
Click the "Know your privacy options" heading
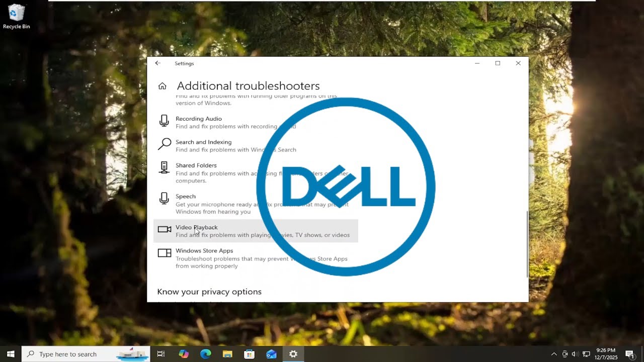[x=209, y=292]
